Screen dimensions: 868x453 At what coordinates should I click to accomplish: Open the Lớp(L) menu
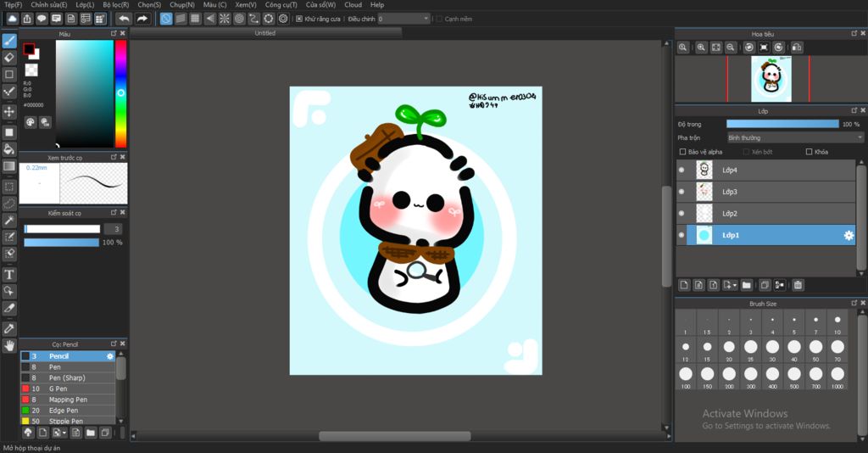(x=85, y=4)
